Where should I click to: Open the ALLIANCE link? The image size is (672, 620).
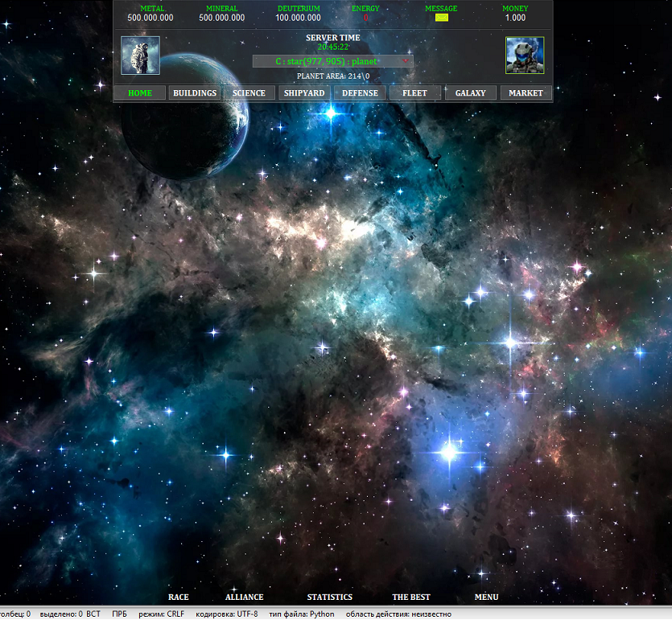[x=244, y=597]
